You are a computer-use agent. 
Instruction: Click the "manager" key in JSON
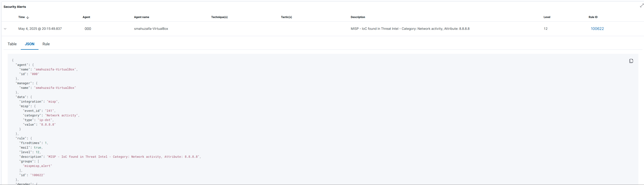(x=24, y=83)
